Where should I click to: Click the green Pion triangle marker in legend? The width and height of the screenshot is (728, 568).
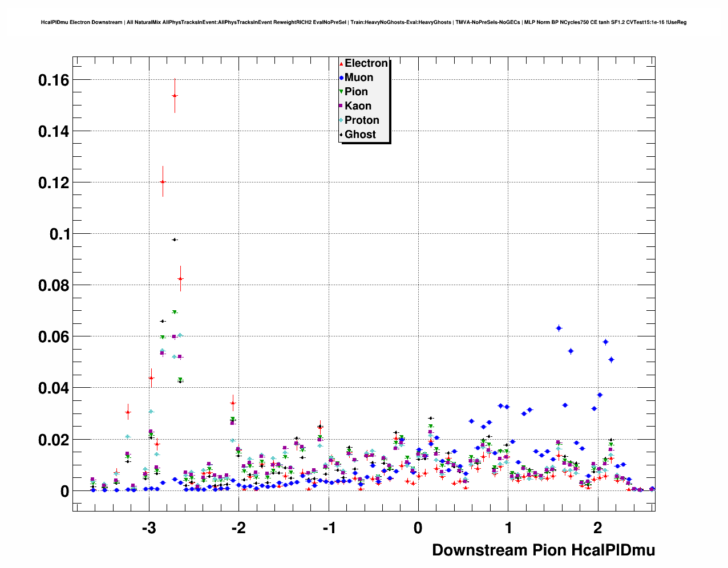[x=341, y=92]
